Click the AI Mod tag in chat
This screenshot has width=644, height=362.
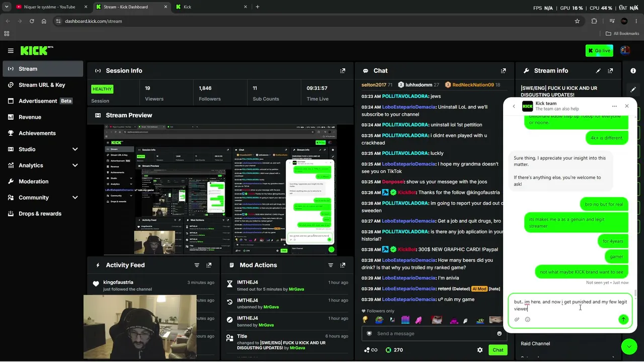click(x=479, y=289)
